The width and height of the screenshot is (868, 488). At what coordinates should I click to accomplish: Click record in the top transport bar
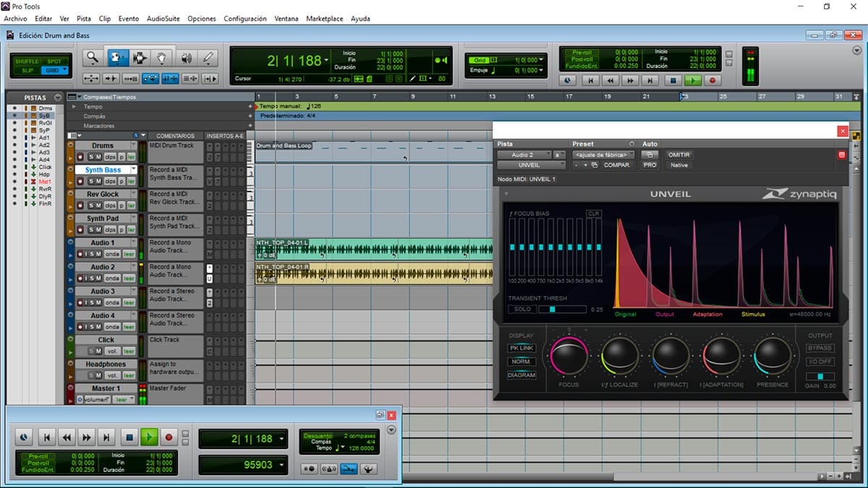coord(713,81)
